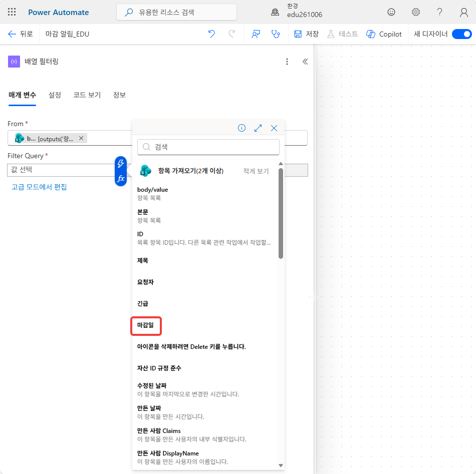The height and width of the screenshot is (474, 476).
Task: Go back with the 뒤로 button
Action: point(20,34)
